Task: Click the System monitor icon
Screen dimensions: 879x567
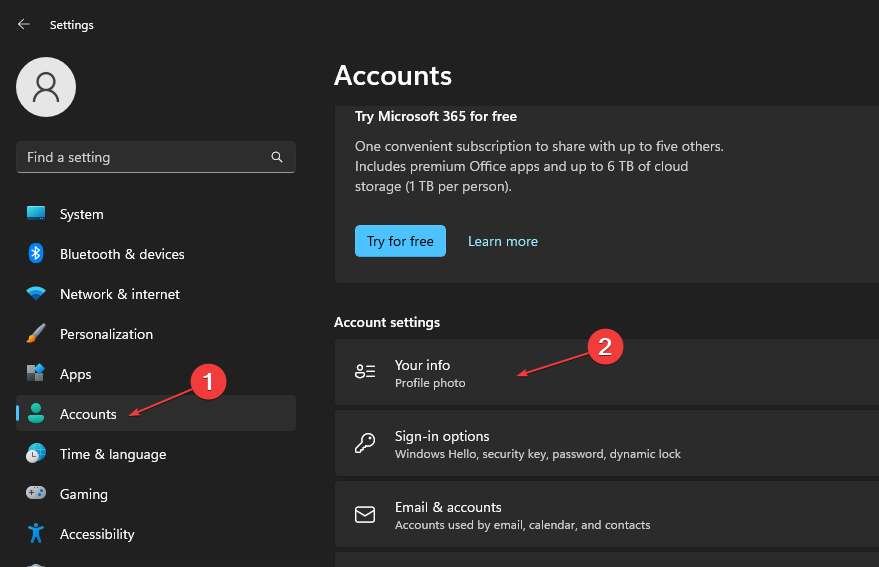Action: point(36,214)
